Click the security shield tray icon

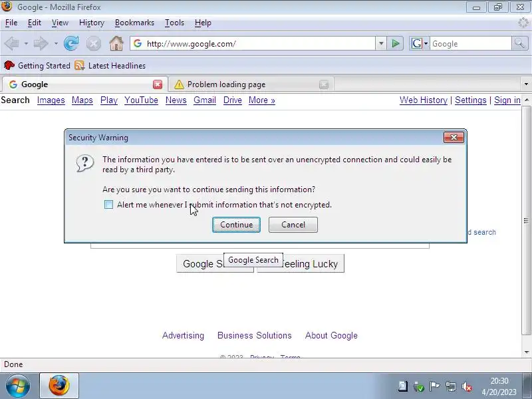point(419,386)
